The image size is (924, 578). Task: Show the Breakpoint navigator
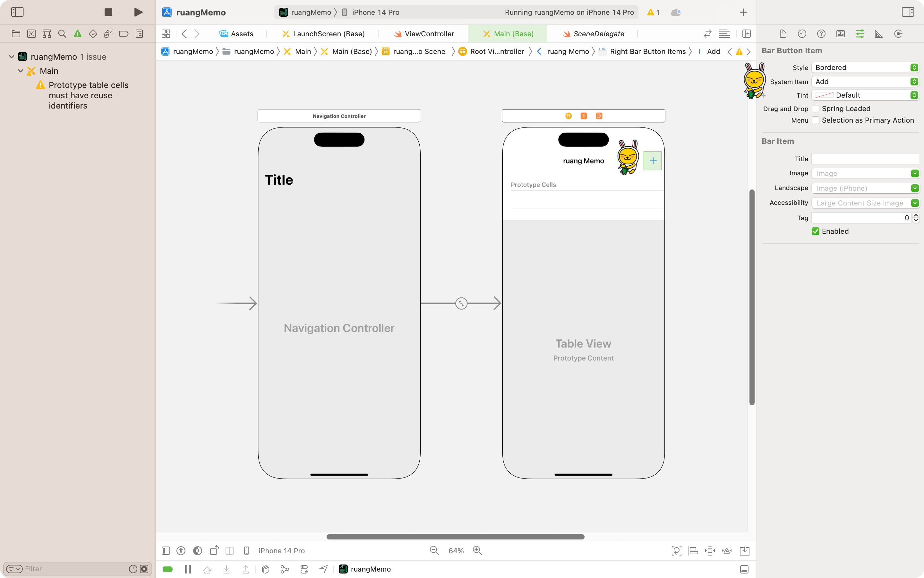(124, 34)
